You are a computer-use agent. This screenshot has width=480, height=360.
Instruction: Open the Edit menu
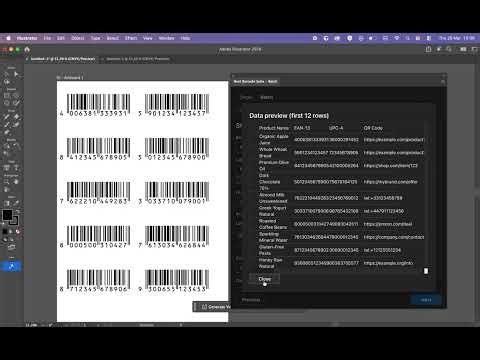[61, 38]
